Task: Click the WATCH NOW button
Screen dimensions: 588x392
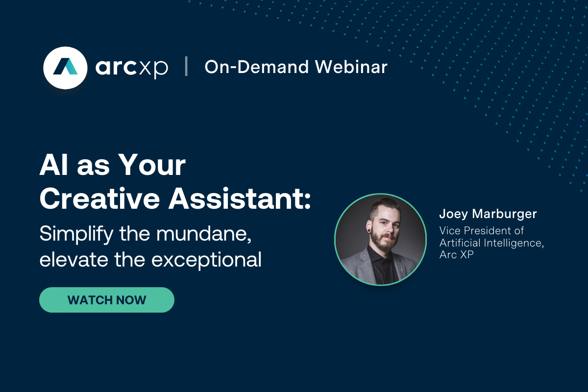Action: click(107, 300)
